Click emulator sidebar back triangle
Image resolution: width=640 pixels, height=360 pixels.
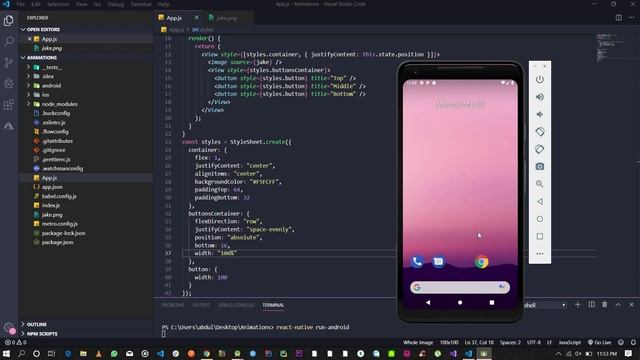tap(540, 202)
